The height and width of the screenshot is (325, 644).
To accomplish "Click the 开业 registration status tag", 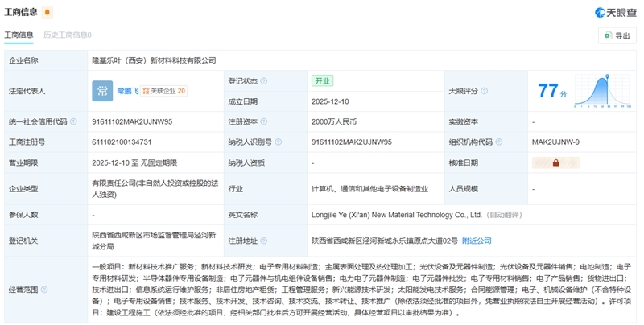I will (322, 81).
